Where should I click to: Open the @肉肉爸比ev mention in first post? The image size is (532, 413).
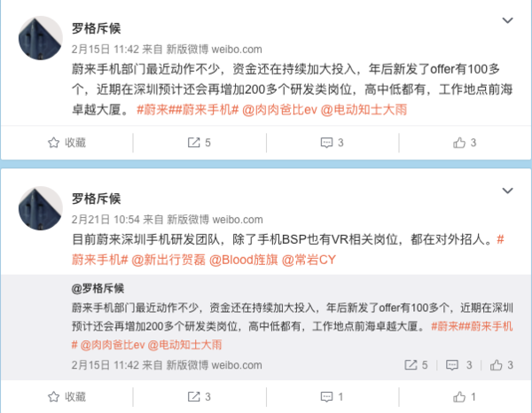coord(280,110)
